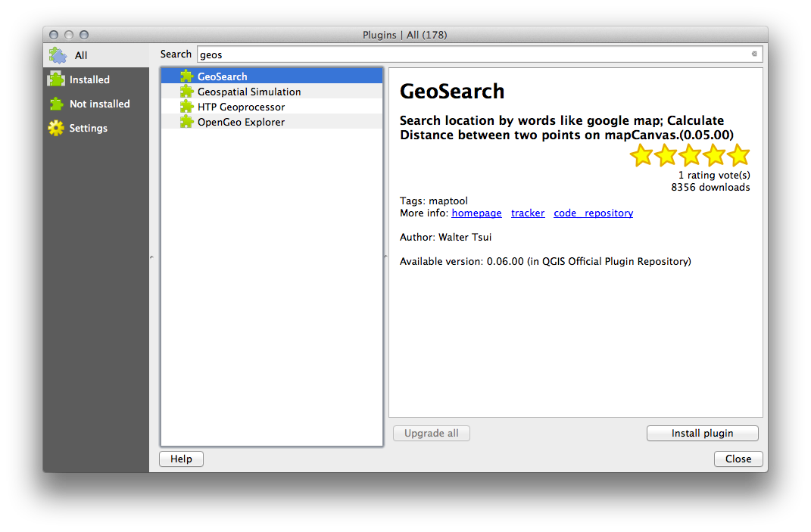Click the Settings gear icon
The image size is (811, 532).
(x=56, y=128)
